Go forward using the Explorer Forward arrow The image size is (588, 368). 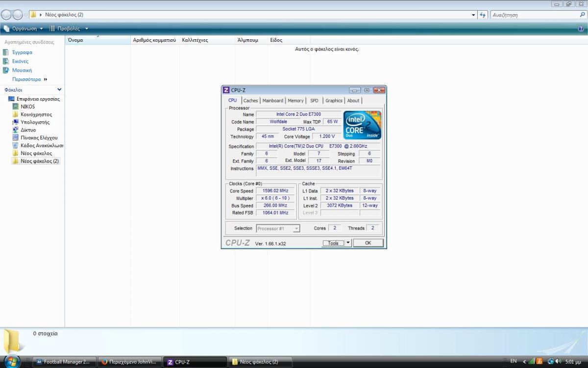point(18,15)
